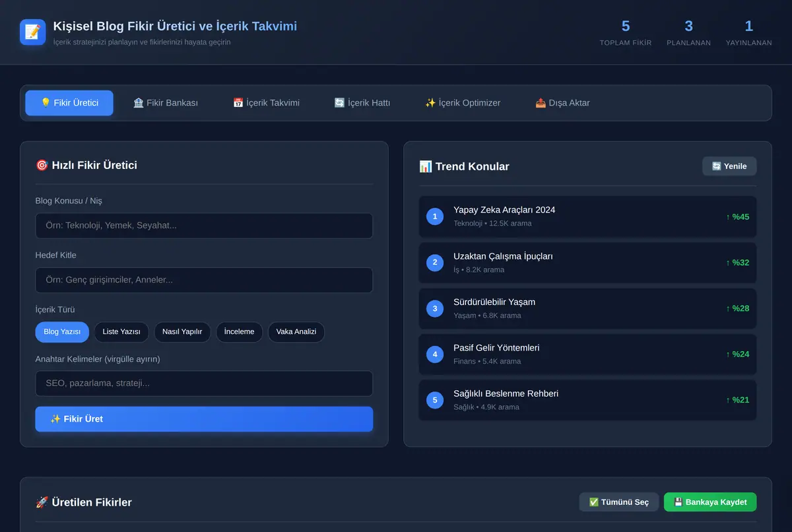
Task: Pick the İnceleme content type chip
Action: click(x=239, y=332)
